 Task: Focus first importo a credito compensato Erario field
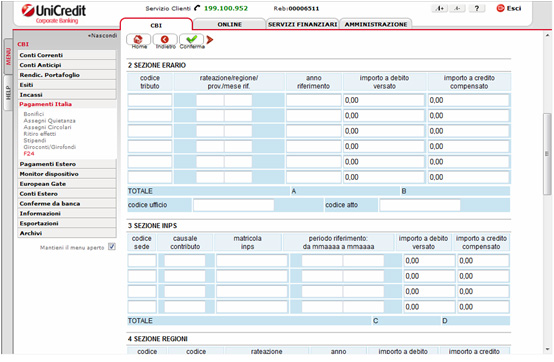[x=468, y=100]
